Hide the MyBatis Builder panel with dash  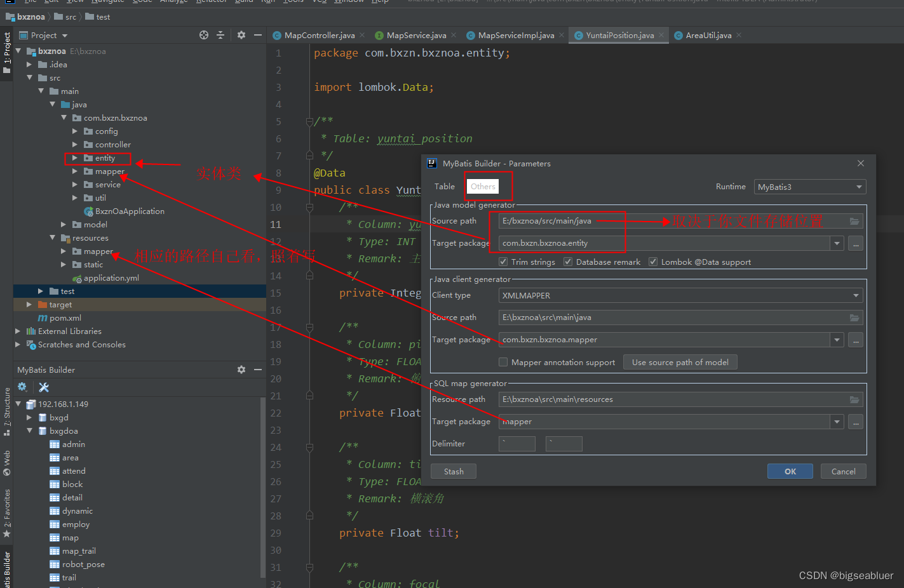click(258, 370)
